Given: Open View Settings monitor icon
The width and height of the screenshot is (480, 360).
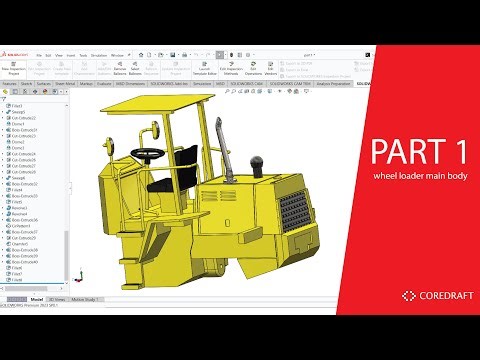Looking at the screenshot, I should (306, 91).
